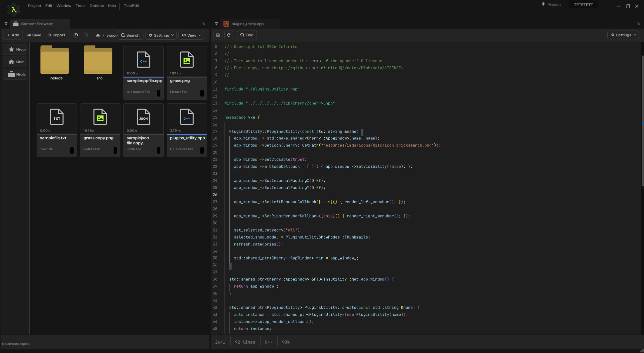The image size is (644, 353).
Task: Click the Search button
Action: point(130,35)
